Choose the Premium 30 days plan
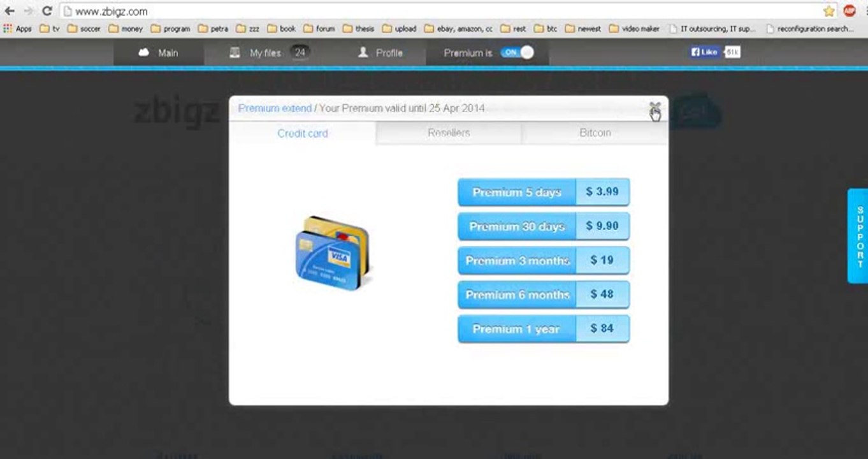The image size is (868, 459). click(517, 226)
